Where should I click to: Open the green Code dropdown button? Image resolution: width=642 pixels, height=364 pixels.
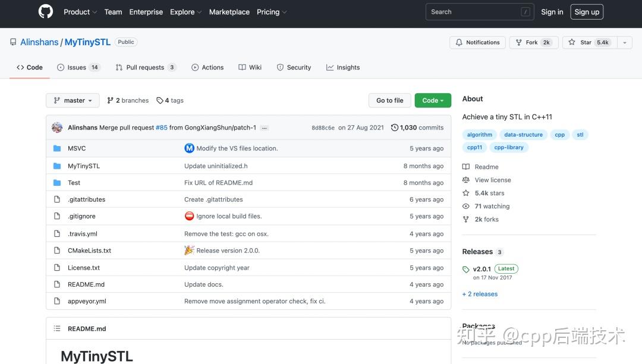coord(433,100)
